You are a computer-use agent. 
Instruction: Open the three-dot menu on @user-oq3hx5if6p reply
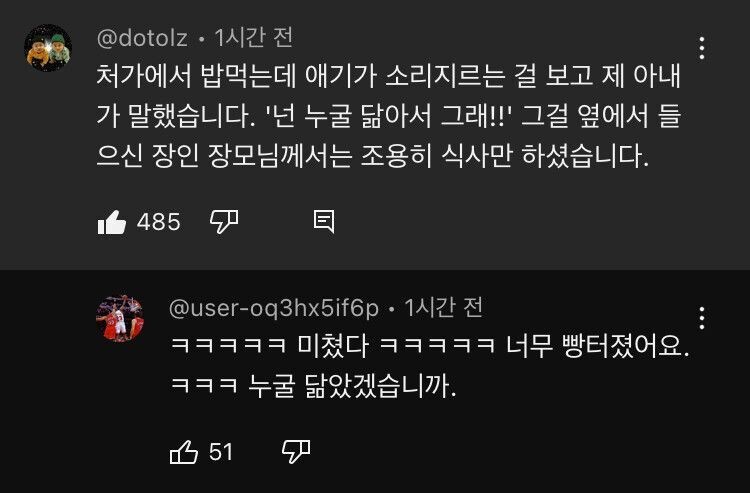pos(703,318)
